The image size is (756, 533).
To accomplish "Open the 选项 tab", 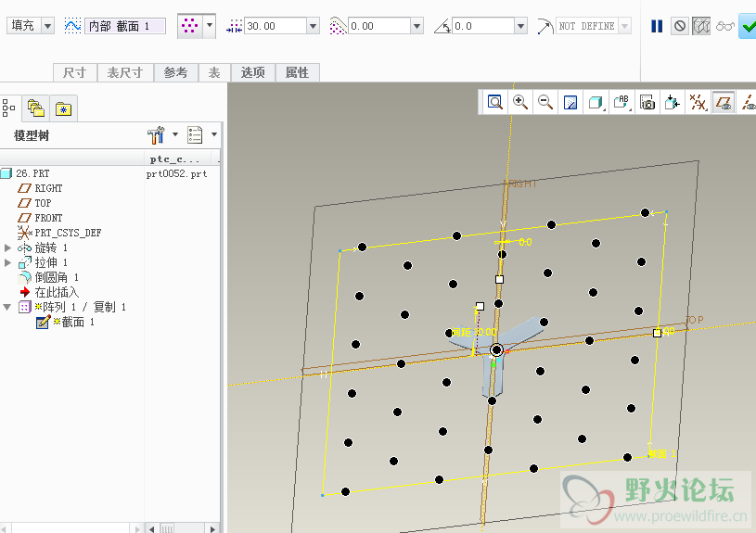I will [252, 72].
